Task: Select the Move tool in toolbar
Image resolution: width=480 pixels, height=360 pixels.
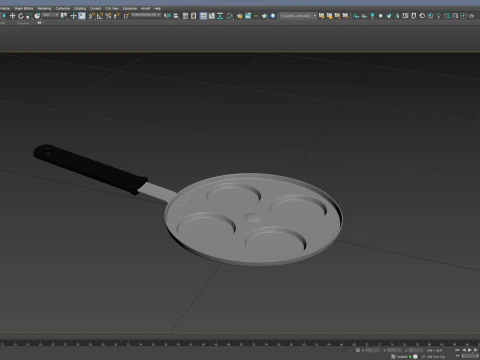Action: click(x=12, y=16)
